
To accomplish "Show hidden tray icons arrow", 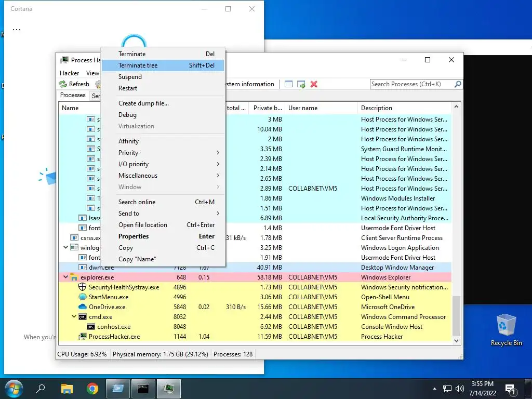I will (x=434, y=389).
